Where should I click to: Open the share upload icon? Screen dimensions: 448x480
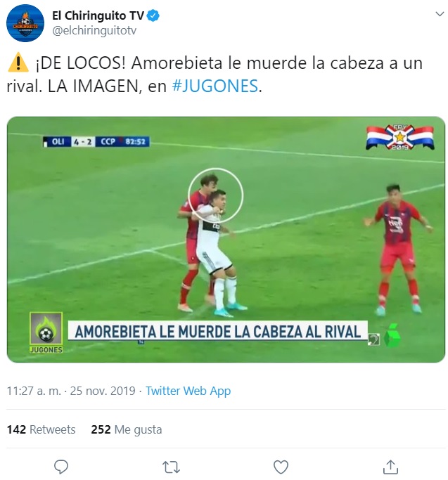tap(390, 467)
